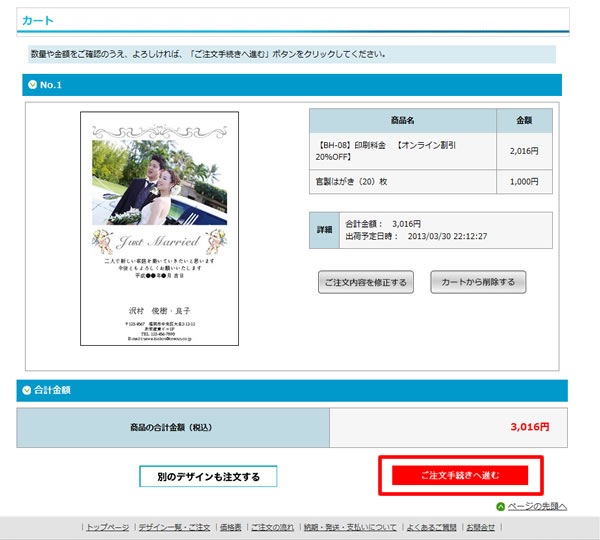Go to ページの先頭へ link
The width and height of the screenshot is (600, 540).
tap(537, 506)
